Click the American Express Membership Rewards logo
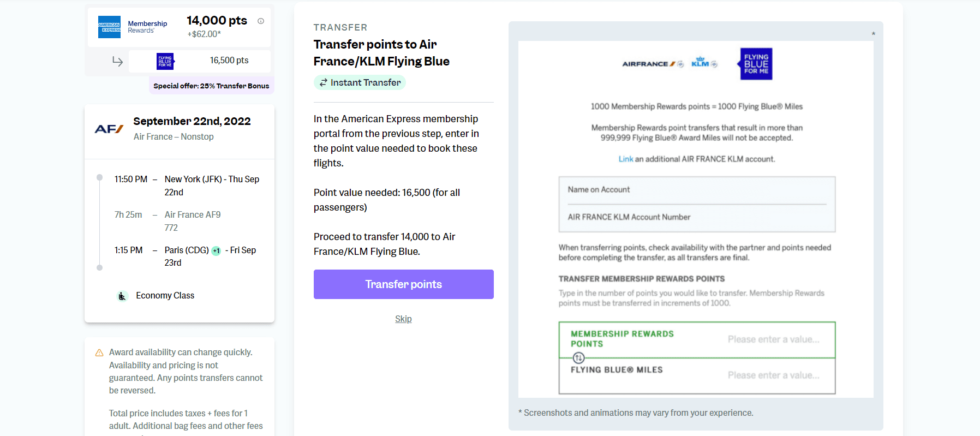 tap(109, 26)
